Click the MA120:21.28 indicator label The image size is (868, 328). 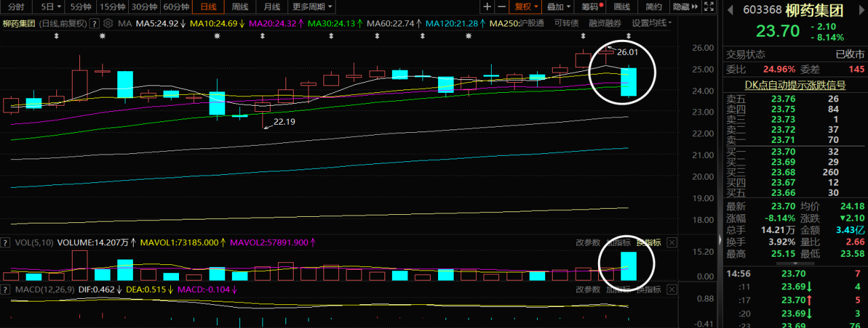click(x=452, y=23)
